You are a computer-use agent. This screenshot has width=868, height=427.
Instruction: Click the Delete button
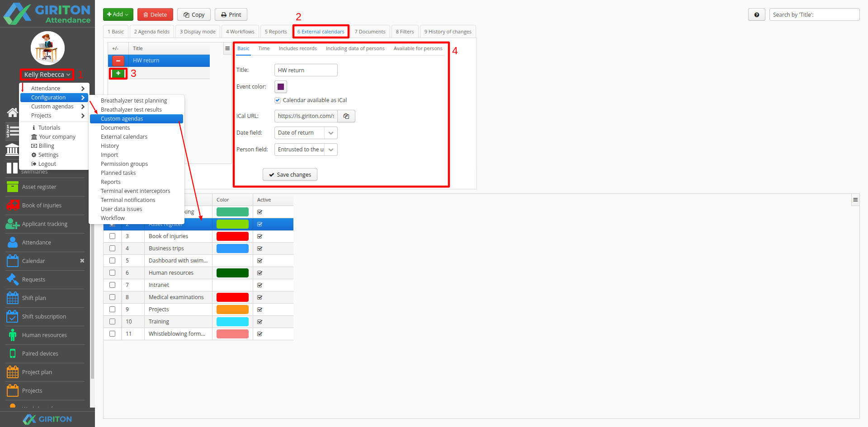click(x=155, y=14)
